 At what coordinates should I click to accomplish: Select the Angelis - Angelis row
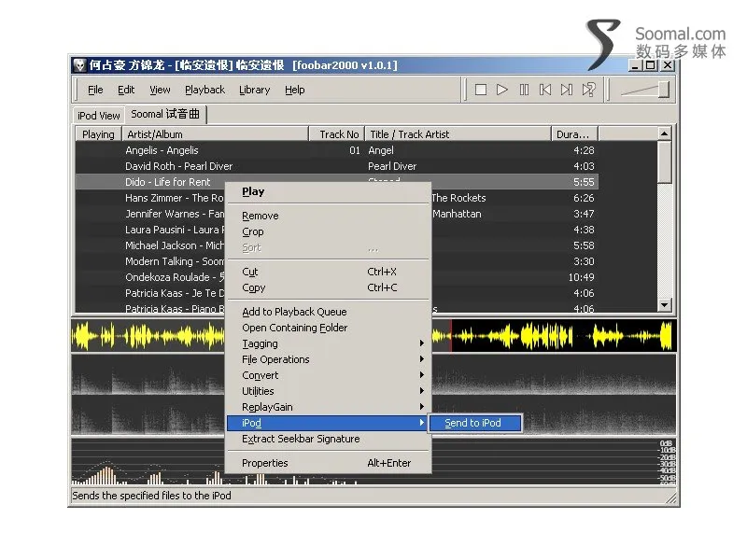click(x=337, y=150)
